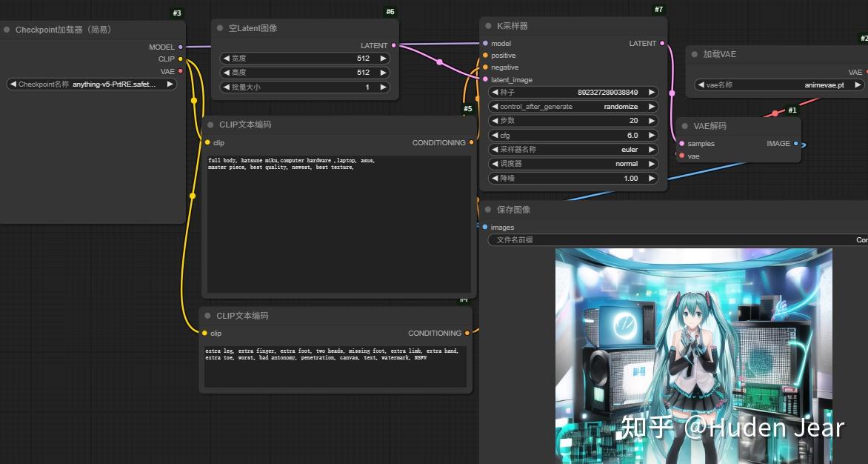Click the VAE output port on Checkpoint加载器
This screenshot has height=464, width=868.
[181, 71]
